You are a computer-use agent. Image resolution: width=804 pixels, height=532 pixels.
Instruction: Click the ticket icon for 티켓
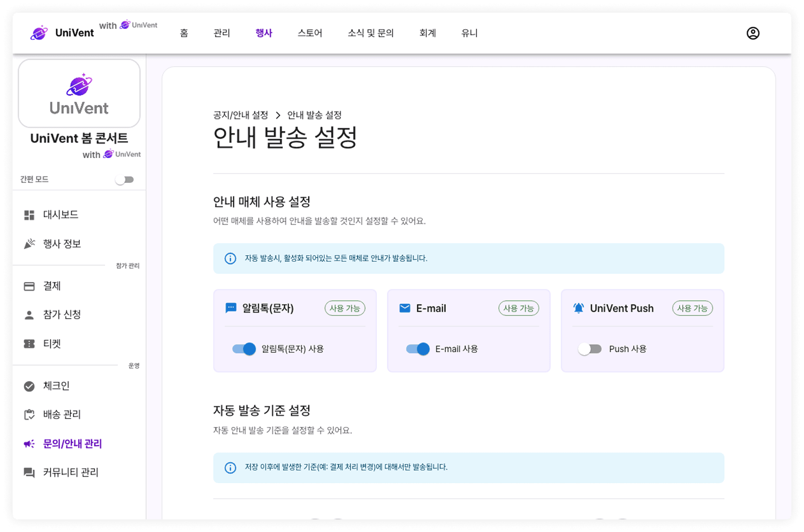(x=29, y=344)
